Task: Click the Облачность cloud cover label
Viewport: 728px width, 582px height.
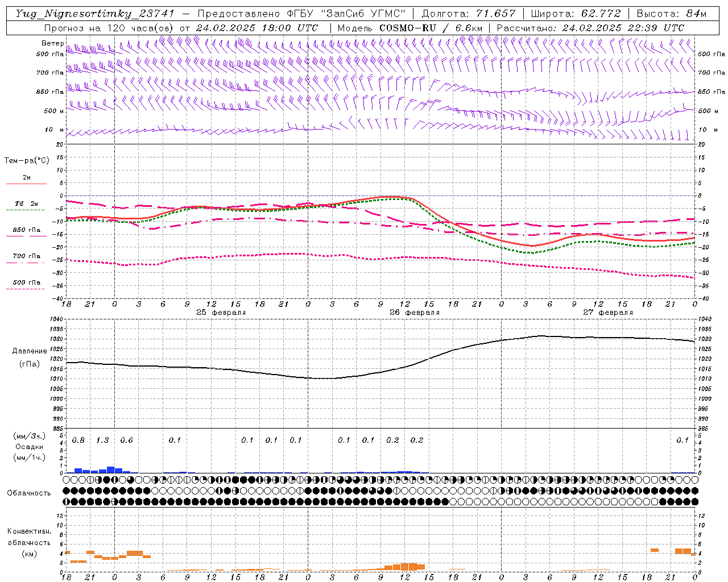Action: [x=29, y=493]
